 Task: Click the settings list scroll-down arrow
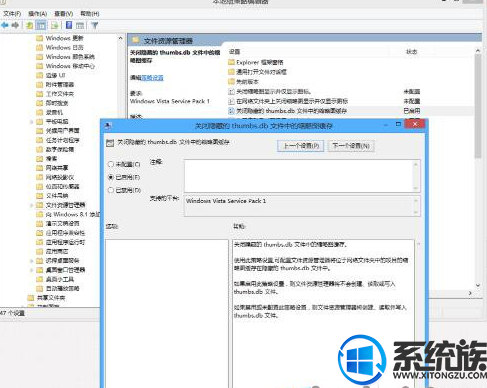478,285
